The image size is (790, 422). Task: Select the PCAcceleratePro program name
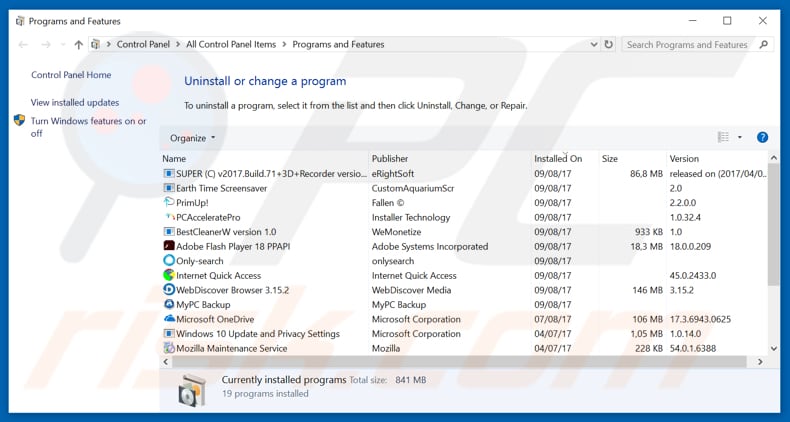(208, 218)
